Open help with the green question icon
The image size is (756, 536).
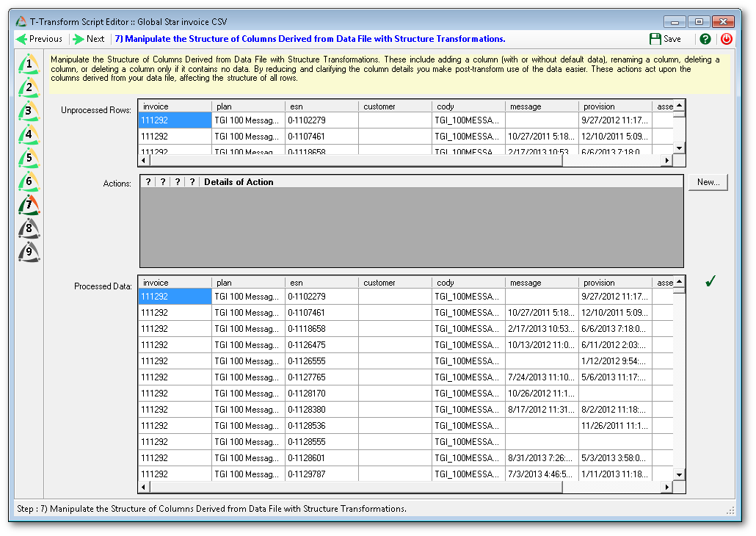(x=705, y=39)
